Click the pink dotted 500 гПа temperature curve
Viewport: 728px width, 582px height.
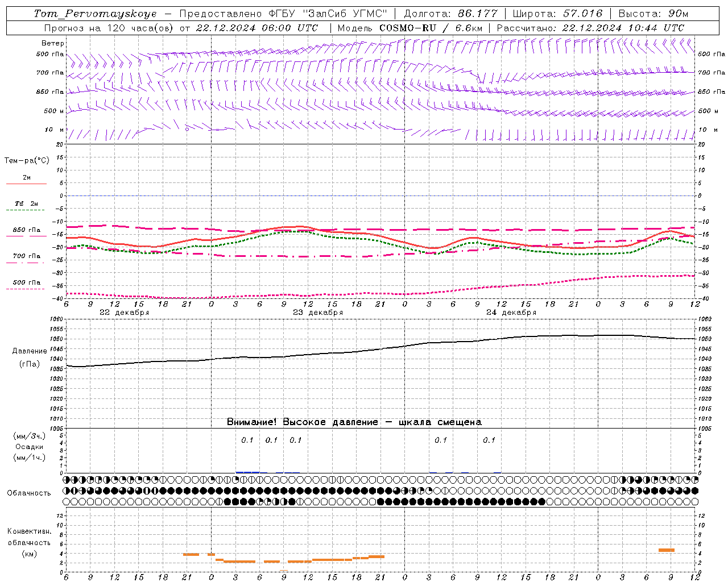coord(380,293)
